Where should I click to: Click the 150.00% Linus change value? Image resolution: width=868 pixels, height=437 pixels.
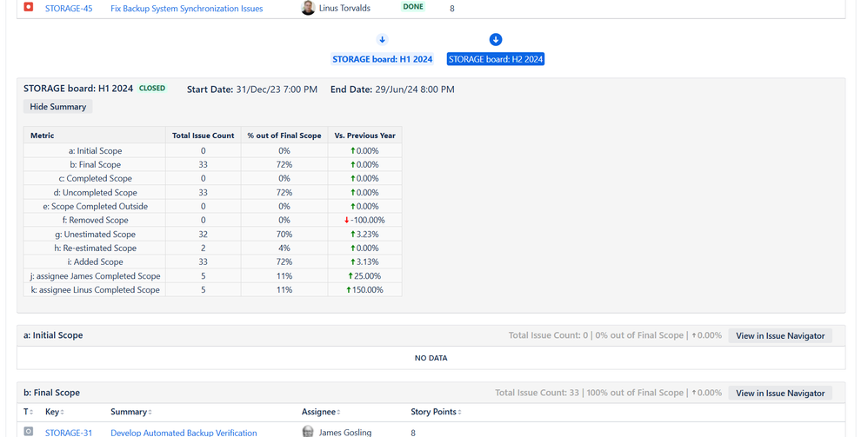tap(364, 290)
